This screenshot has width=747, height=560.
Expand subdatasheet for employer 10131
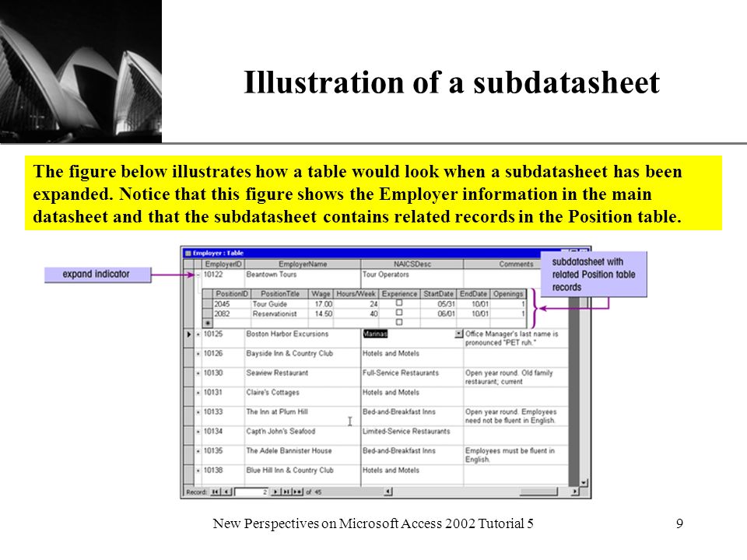click(x=198, y=393)
